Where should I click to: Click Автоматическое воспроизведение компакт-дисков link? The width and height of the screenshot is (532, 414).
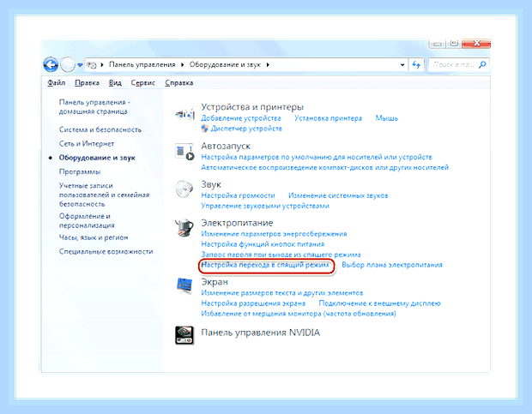point(324,167)
